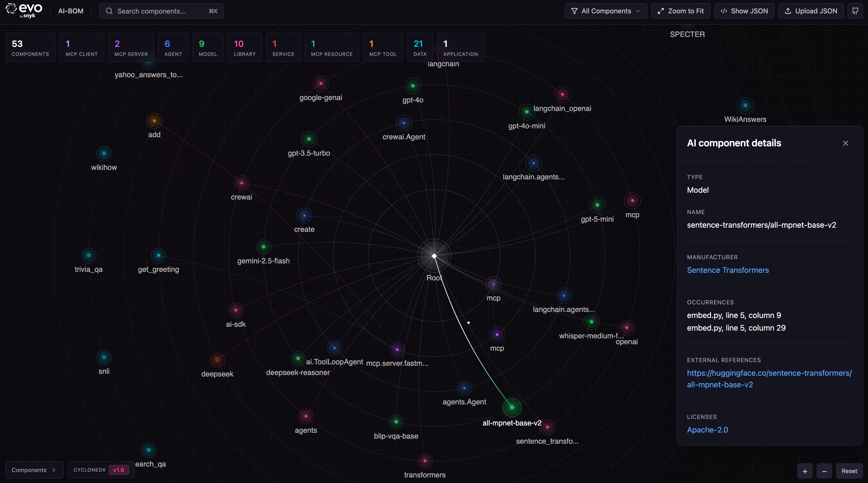Open the Sentence Transformers manufacturer link
868x483 pixels.
point(728,270)
